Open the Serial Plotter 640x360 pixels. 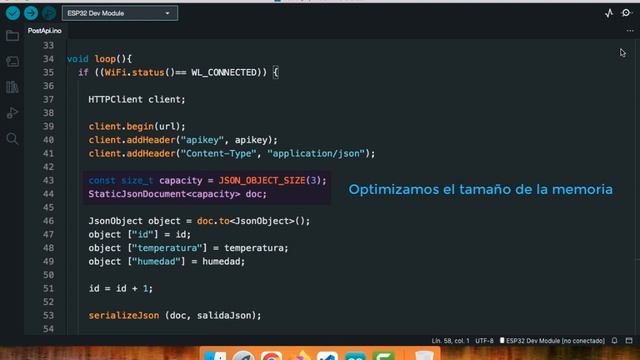(609, 13)
